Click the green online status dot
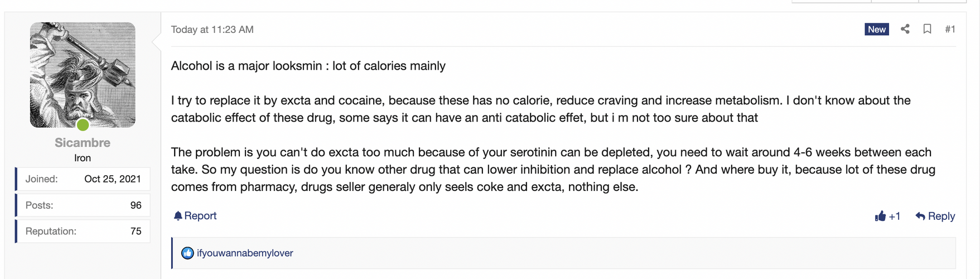The image size is (980, 279). pyautogui.click(x=83, y=124)
